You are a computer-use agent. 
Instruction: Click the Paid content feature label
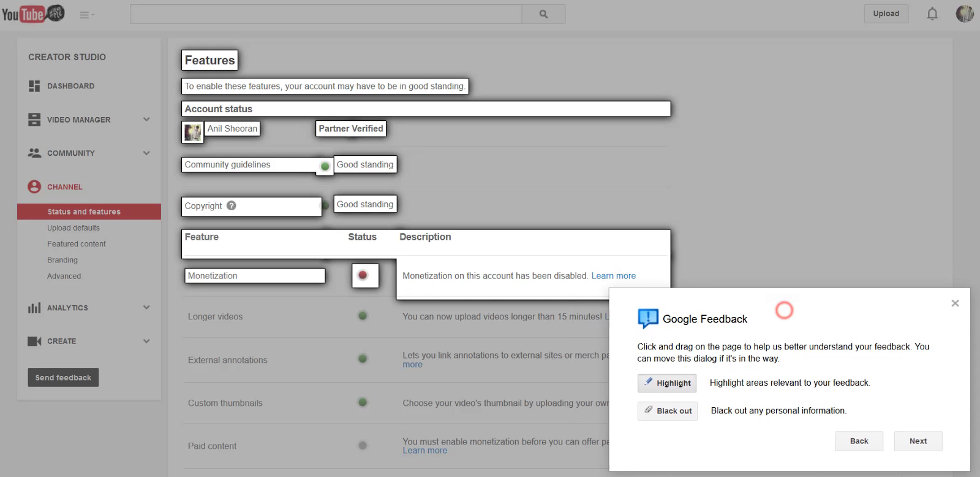(213, 446)
